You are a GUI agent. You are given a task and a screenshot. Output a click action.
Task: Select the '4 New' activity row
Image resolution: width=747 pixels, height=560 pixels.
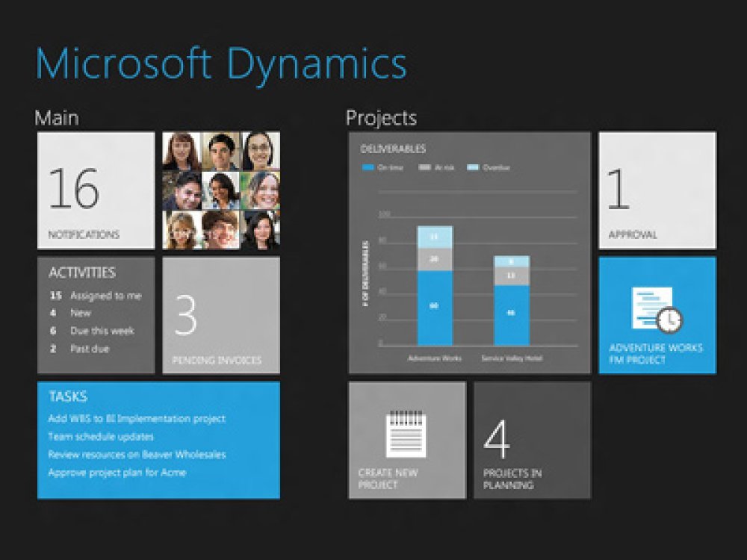pos(70,313)
